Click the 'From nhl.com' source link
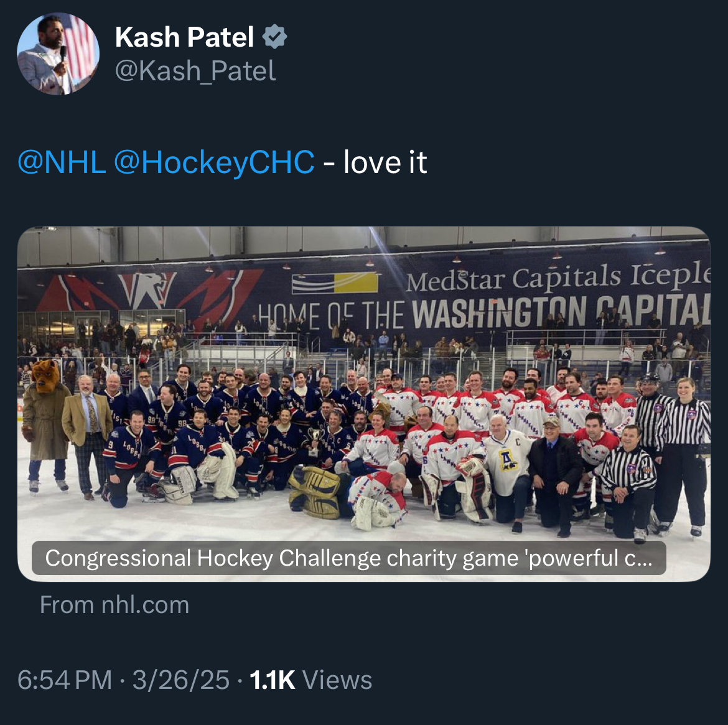The width and height of the screenshot is (728, 725). pyautogui.click(x=114, y=605)
